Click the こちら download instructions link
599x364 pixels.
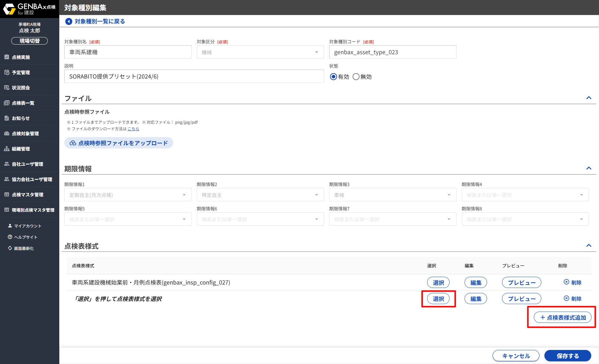[133, 129]
